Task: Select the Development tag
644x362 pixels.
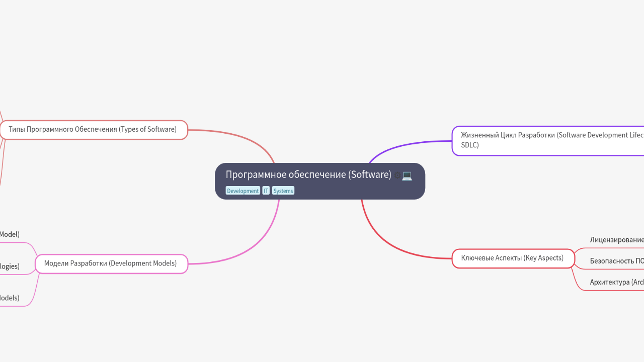Action: (x=243, y=191)
